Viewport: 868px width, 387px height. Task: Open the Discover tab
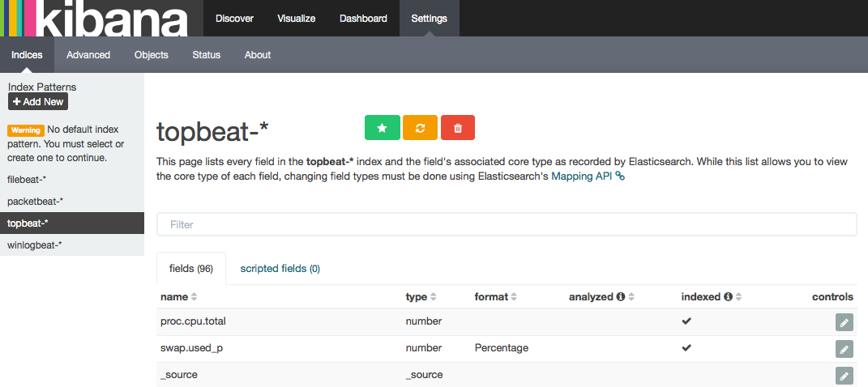(234, 19)
